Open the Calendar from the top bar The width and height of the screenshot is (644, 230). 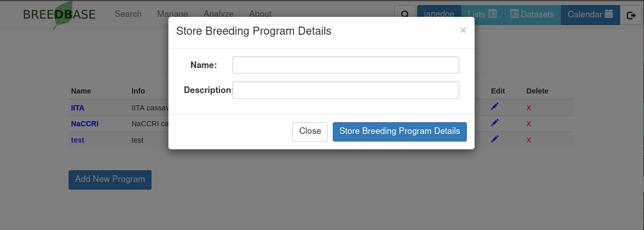point(590,15)
